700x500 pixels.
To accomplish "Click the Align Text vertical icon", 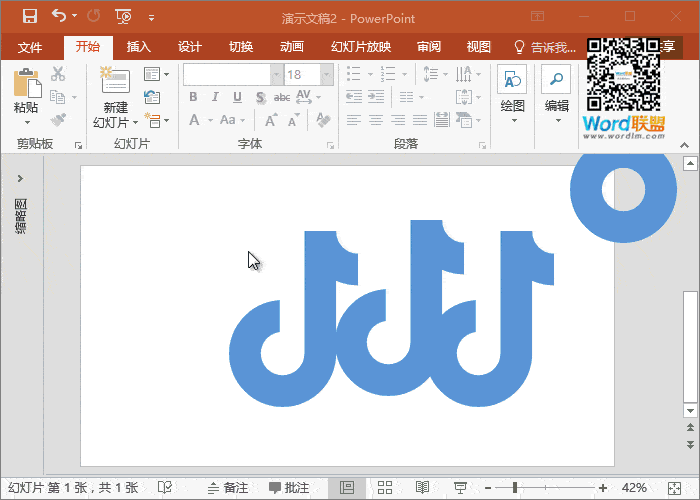I will coord(463,97).
